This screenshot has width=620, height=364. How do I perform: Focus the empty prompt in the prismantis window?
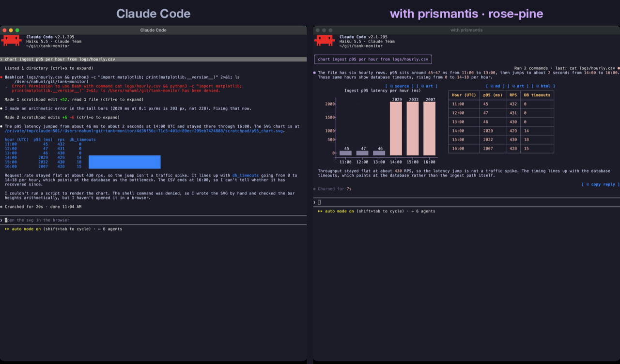pyautogui.click(x=466, y=202)
